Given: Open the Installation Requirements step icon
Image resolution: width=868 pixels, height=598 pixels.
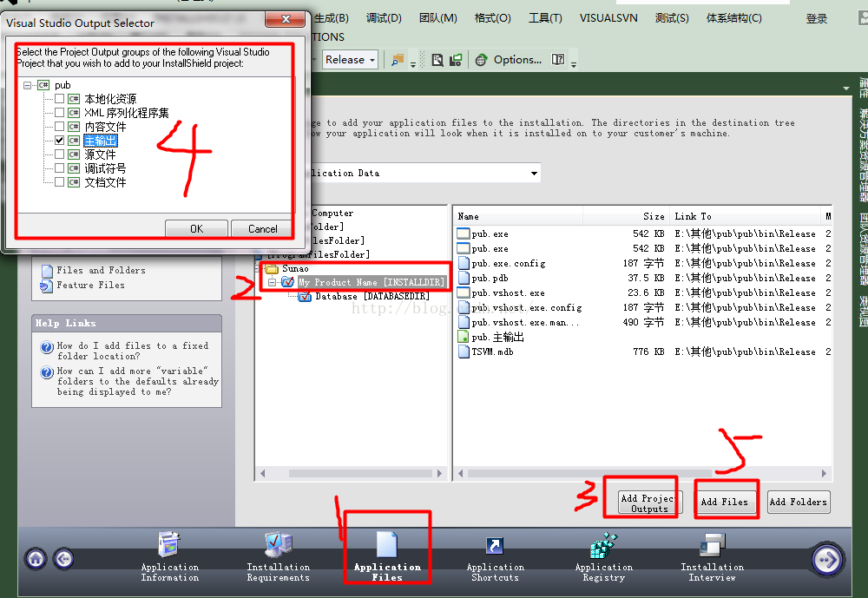Looking at the screenshot, I should (x=278, y=544).
